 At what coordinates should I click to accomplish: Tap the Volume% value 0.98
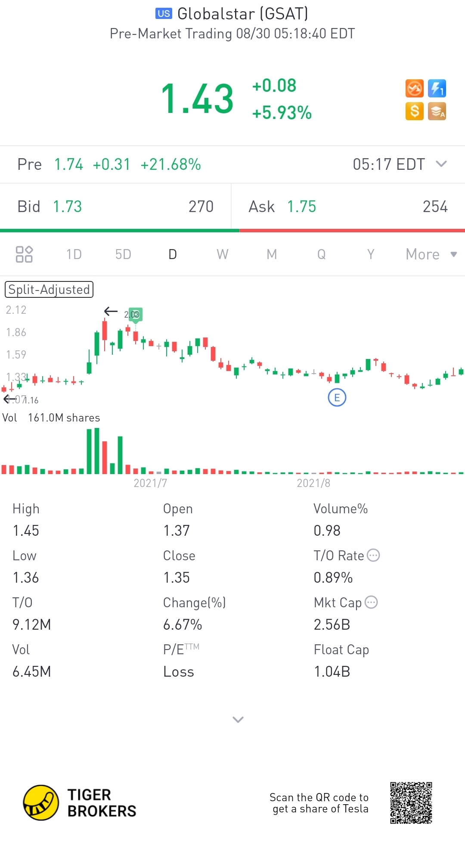click(x=327, y=531)
